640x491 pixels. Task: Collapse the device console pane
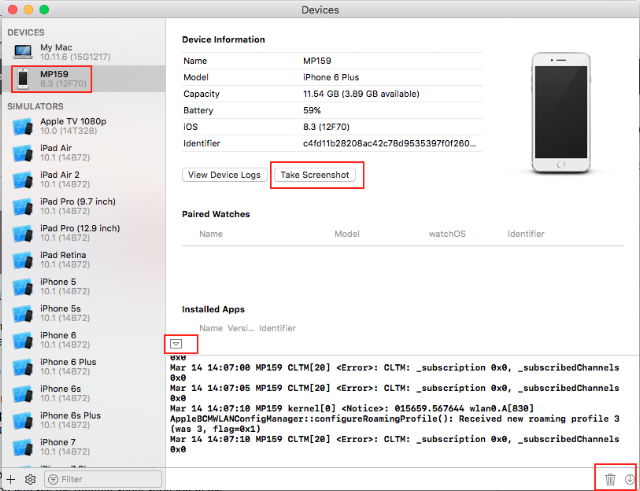coord(176,344)
